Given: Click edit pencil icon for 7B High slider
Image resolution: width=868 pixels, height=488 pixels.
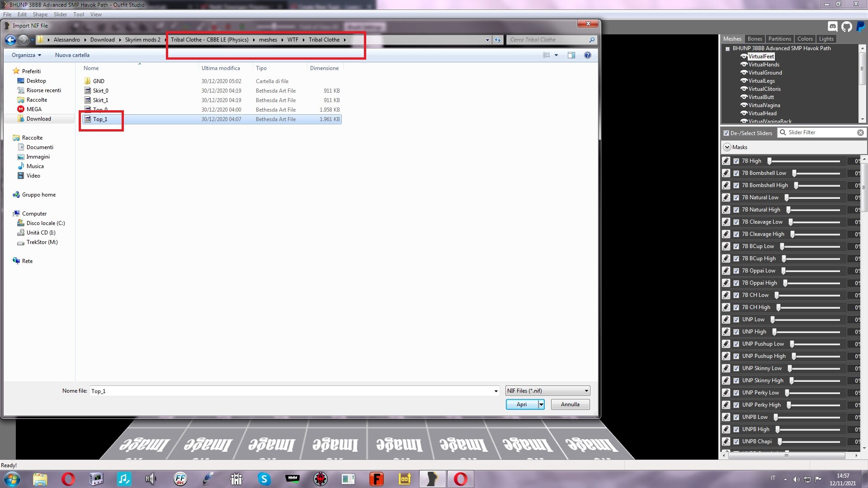Looking at the screenshot, I should point(726,161).
